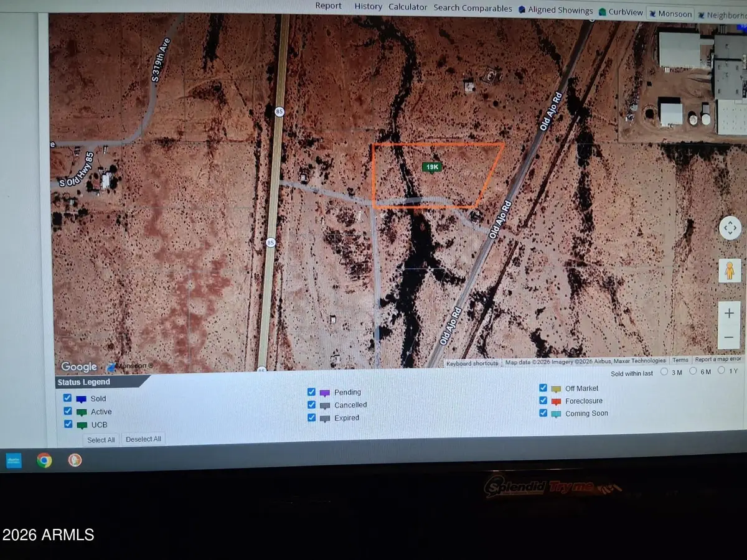The image size is (747, 560).
Task: Click the CurbView icon
Action: tap(601, 11)
